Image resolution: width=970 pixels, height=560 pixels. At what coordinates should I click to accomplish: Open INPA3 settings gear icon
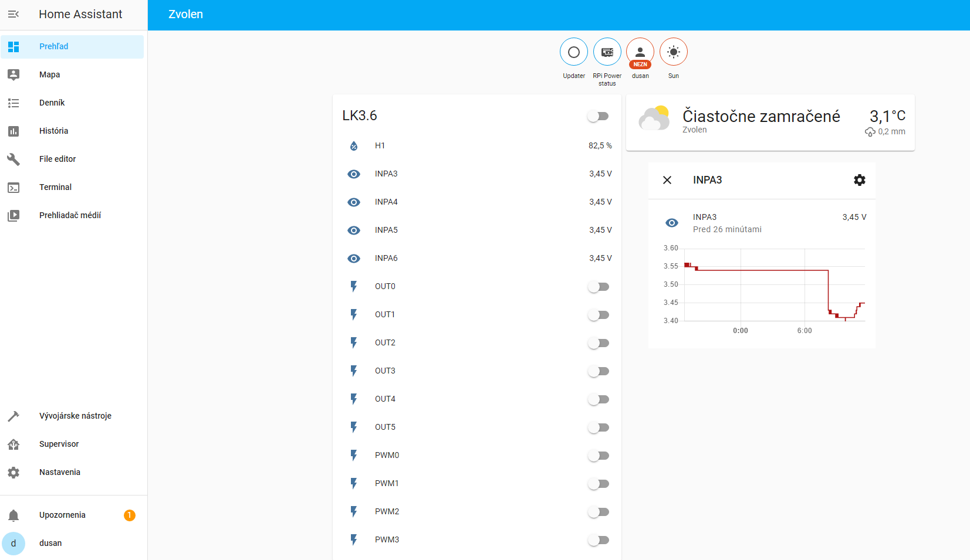tap(859, 180)
